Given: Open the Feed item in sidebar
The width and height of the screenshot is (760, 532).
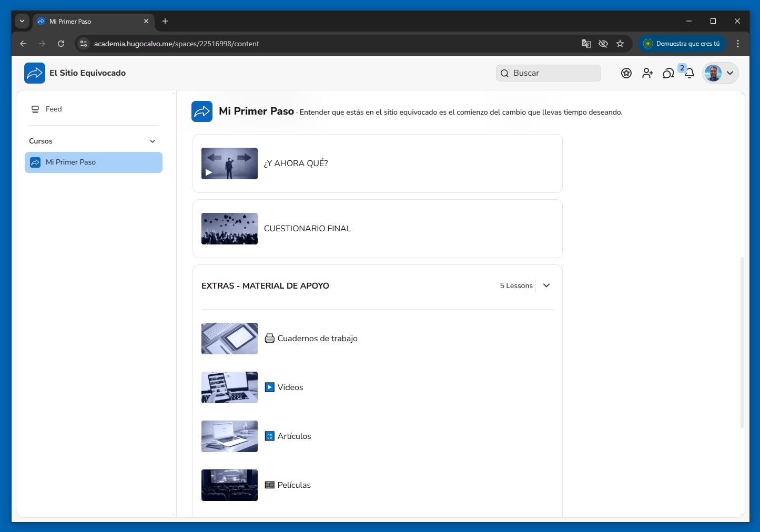Looking at the screenshot, I should pos(94,109).
